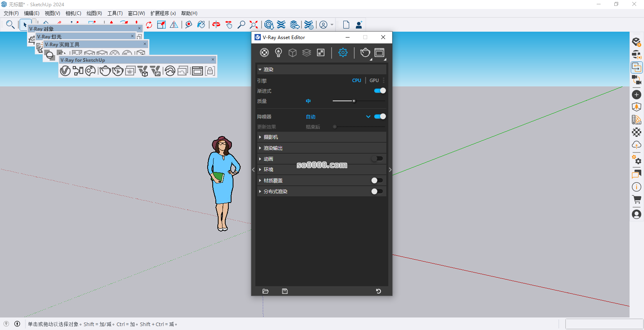644x330 pixels.
Task: Open Asset Editor from V-Ray for SketchUp toolbar
Action: [65, 71]
